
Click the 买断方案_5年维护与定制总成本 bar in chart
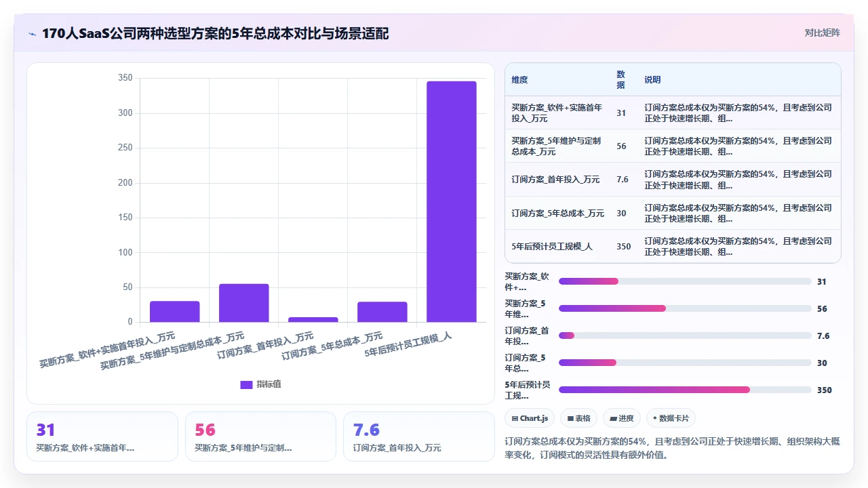[244, 303]
